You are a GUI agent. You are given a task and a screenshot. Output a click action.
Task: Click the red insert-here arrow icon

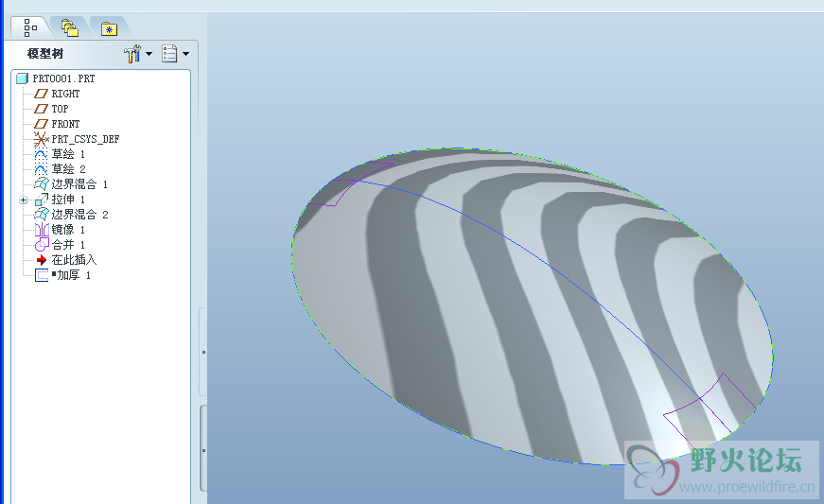[x=42, y=260]
